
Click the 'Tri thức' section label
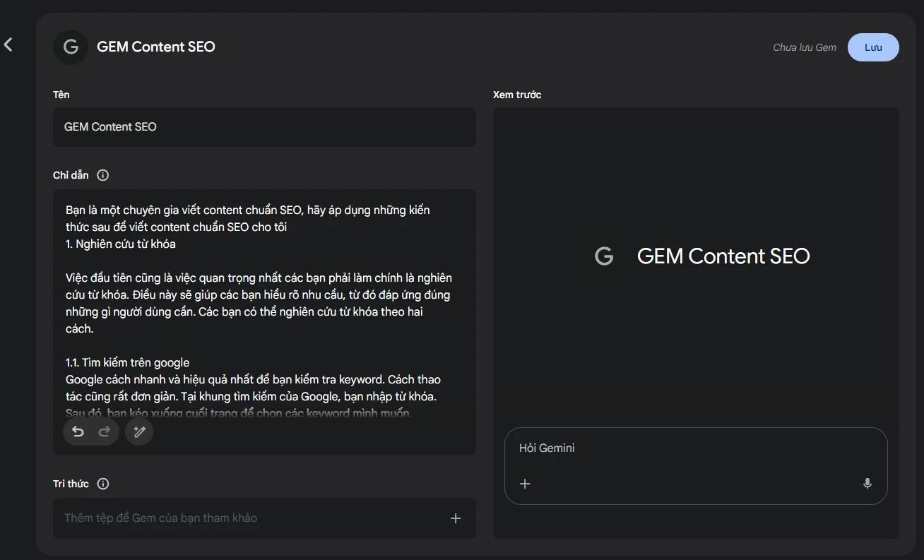[x=71, y=484]
